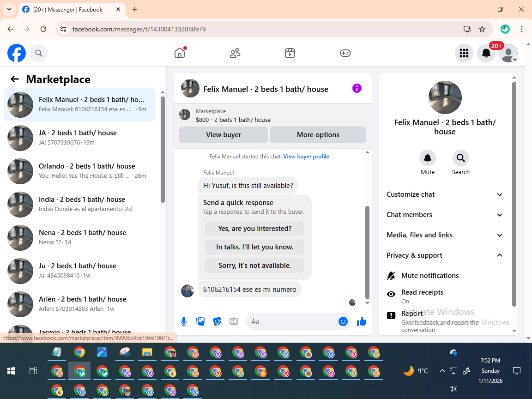The height and width of the screenshot is (399, 532).
Task: Send quick reply 'In talks. I'll let you know.'
Action: click(x=254, y=247)
